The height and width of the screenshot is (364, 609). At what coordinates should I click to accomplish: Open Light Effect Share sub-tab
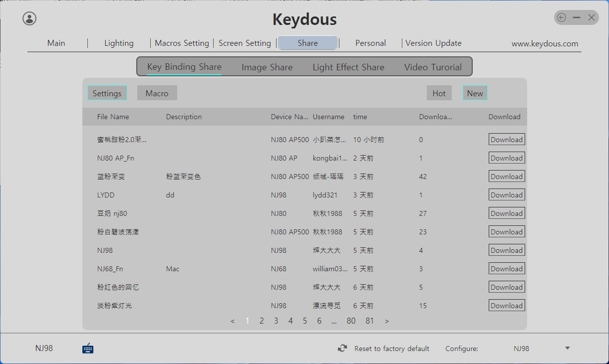(348, 67)
